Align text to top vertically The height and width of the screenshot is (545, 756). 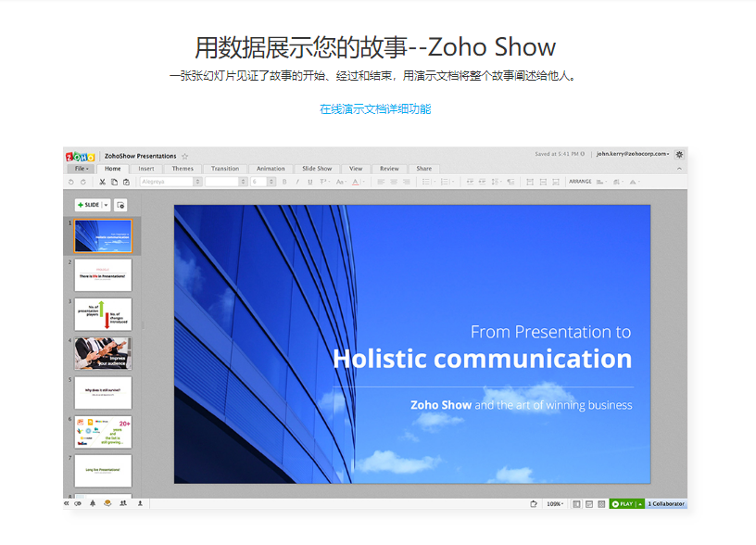pyautogui.click(x=530, y=182)
